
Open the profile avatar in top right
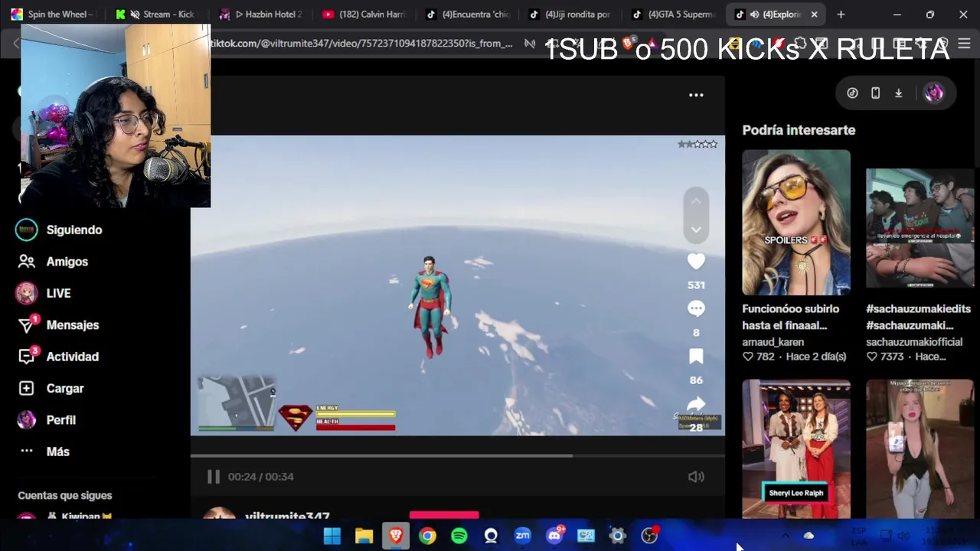click(x=933, y=93)
